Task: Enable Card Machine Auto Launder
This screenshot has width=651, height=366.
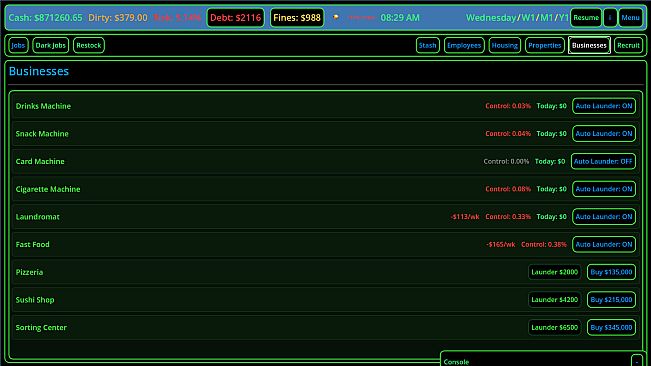Action: [603, 161]
